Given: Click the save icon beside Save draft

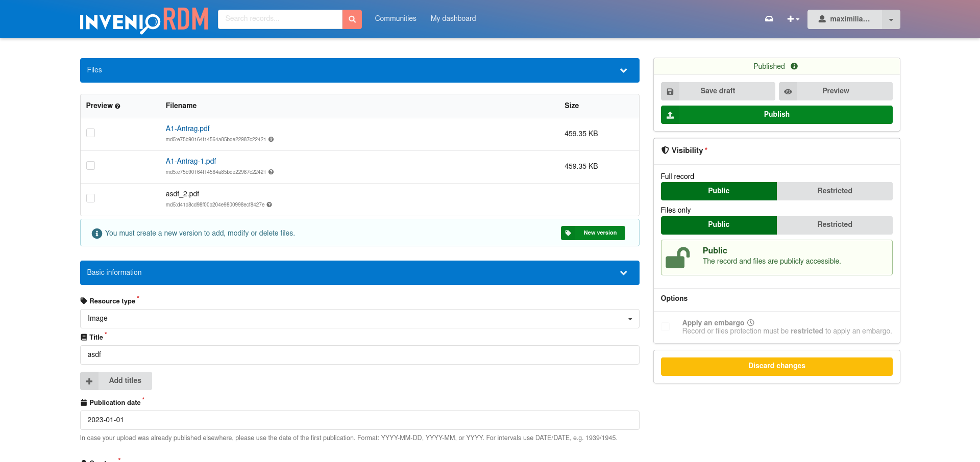Looking at the screenshot, I should 671,91.
